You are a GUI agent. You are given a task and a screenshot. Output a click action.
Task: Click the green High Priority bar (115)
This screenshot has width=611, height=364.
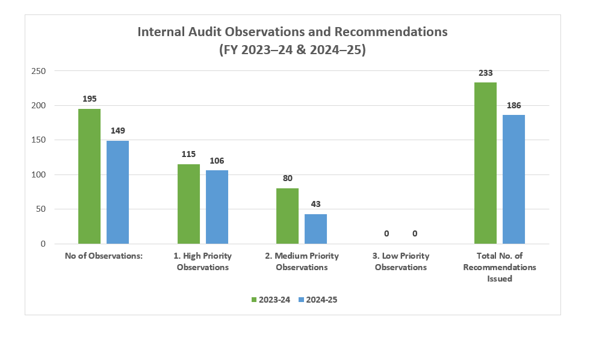(x=188, y=204)
